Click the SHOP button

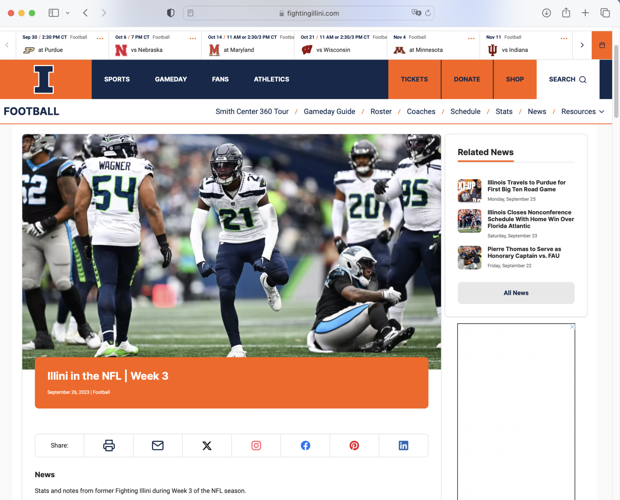click(x=515, y=79)
